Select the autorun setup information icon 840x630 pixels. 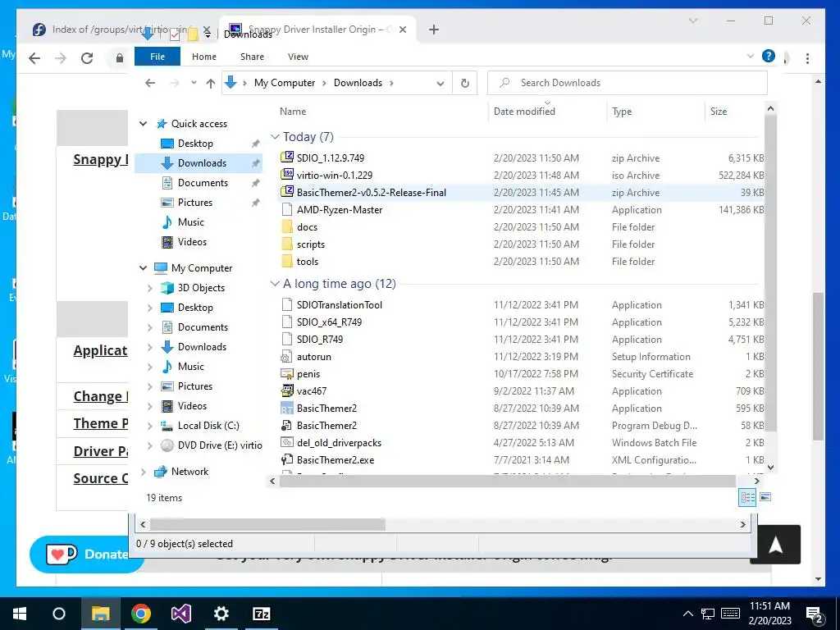pos(287,357)
